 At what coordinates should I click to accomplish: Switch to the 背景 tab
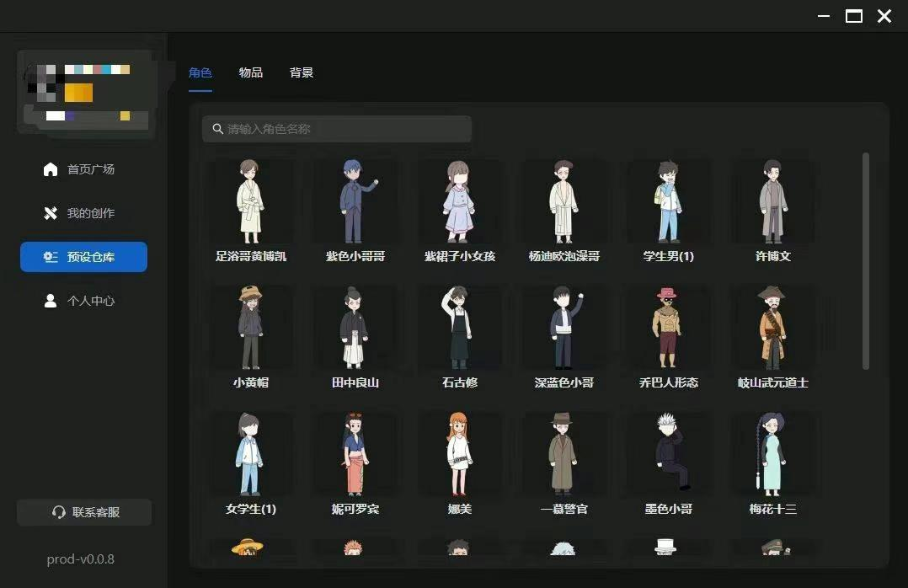(302, 72)
